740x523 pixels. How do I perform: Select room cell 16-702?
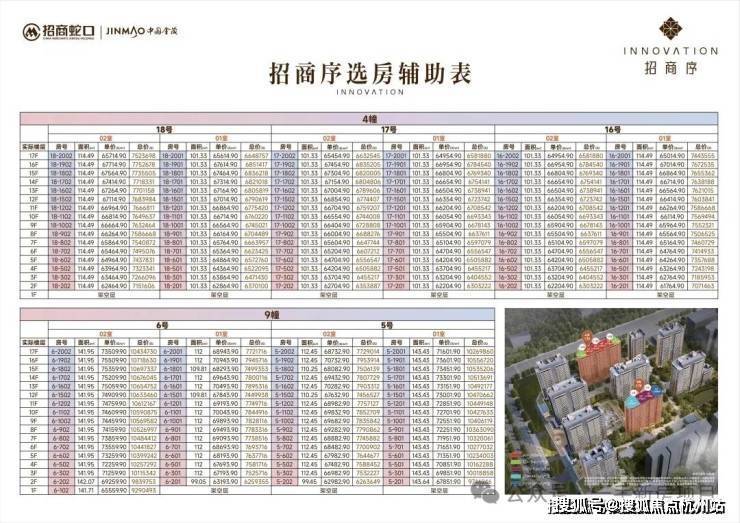pos(508,251)
